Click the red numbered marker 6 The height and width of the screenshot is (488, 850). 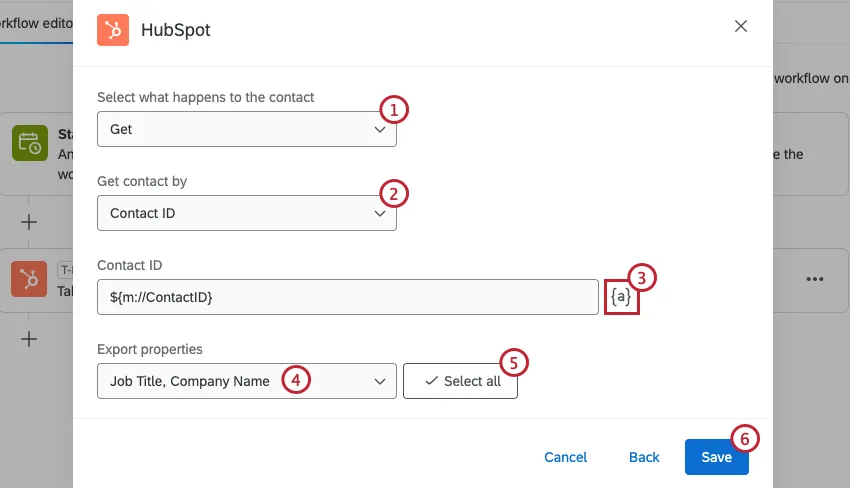[744, 438]
